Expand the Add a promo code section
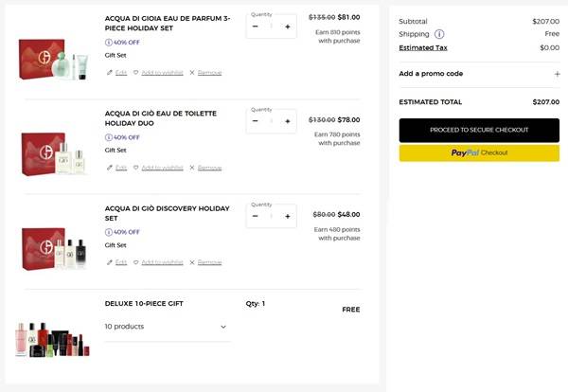This screenshot has height=392, width=568. click(x=557, y=74)
